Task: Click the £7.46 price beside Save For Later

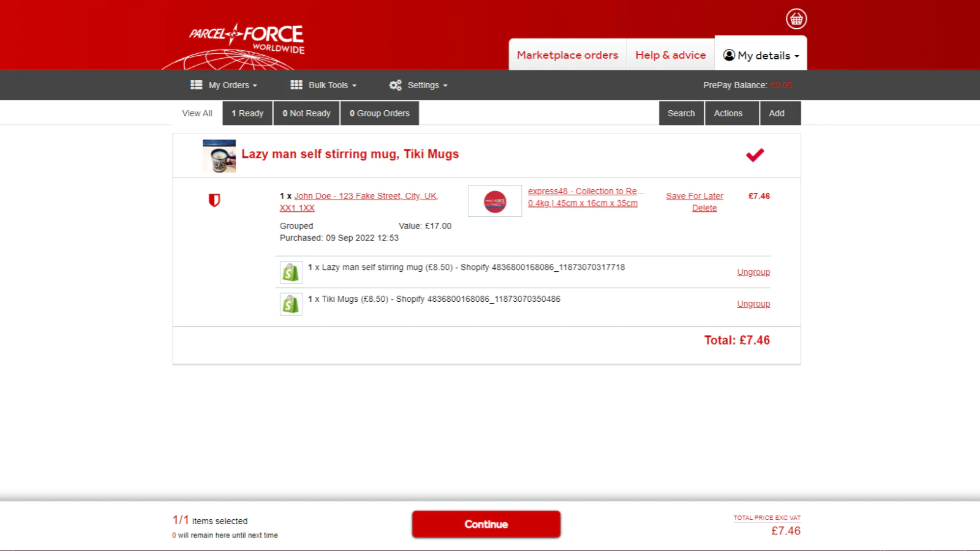Action: [x=759, y=196]
